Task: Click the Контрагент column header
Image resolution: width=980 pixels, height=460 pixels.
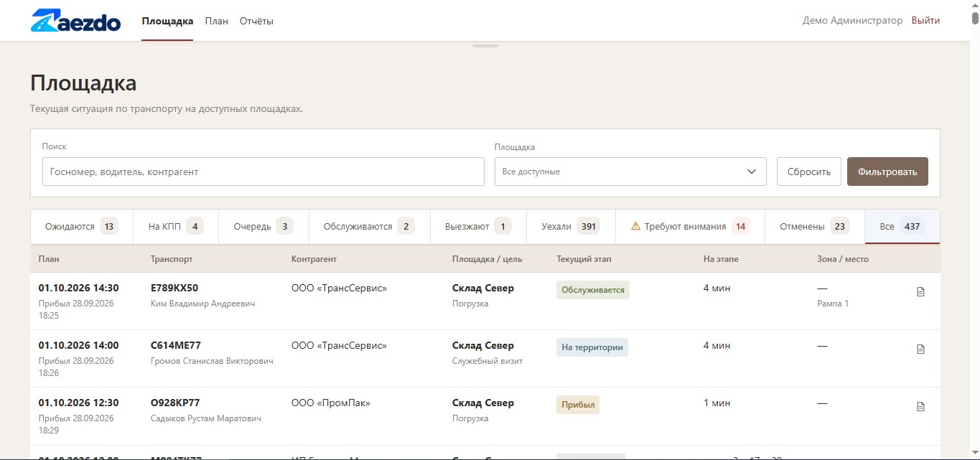Action: pos(314,259)
